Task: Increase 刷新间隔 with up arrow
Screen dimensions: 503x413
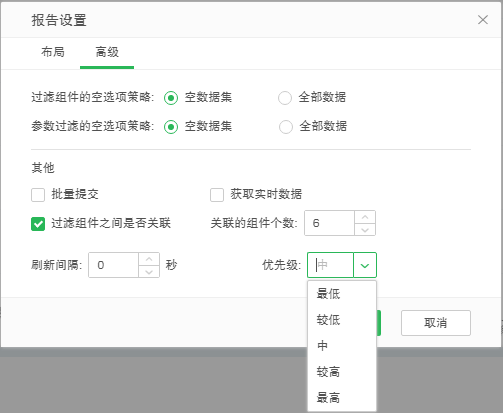Action: (149, 259)
